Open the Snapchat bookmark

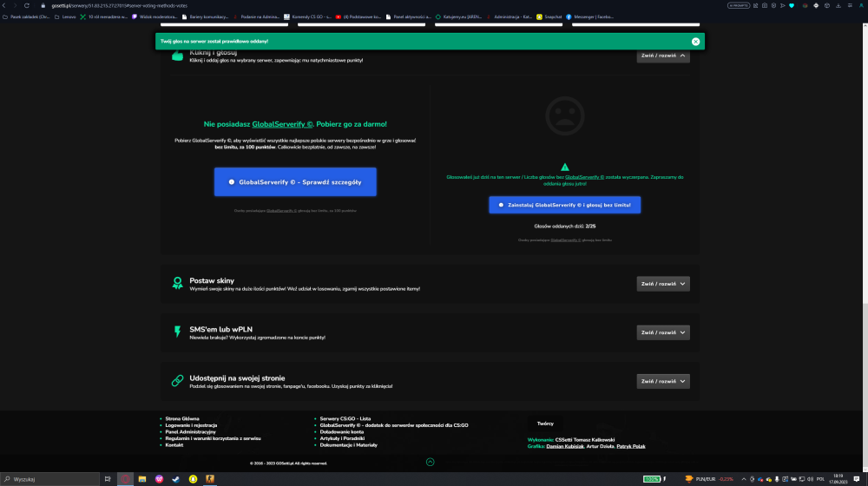click(x=549, y=17)
